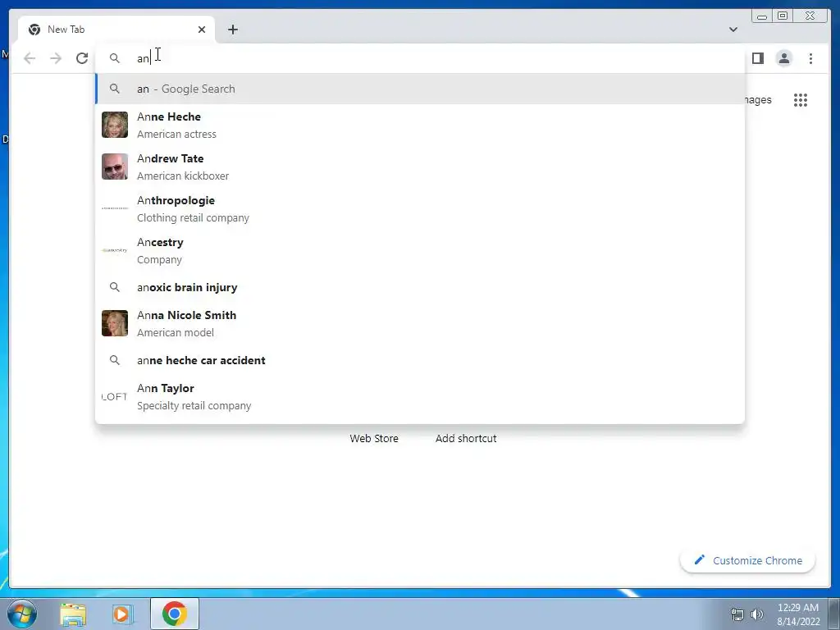
Task: Click the volume speaker tray icon
Action: pos(756,614)
